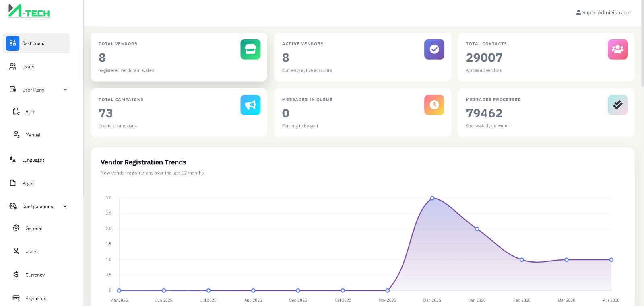644x306 pixels.
Task: Select Auto under User Plans
Action: [30, 112]
